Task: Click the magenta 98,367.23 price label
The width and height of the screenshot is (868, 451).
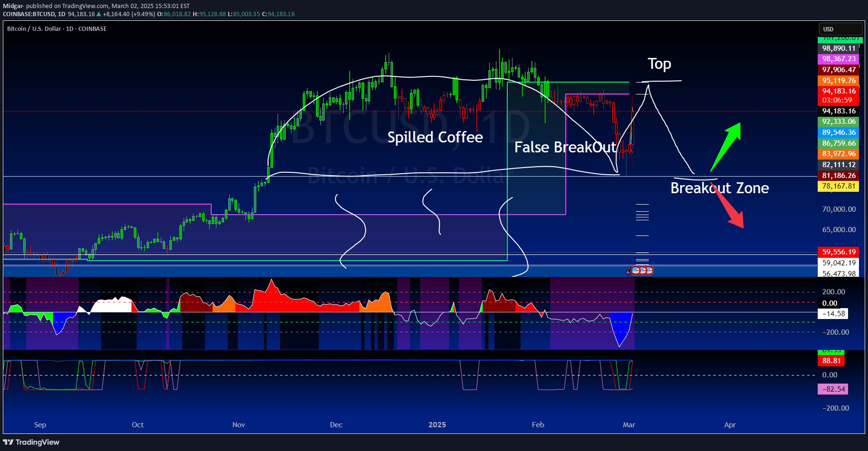Action: [839, 59]
